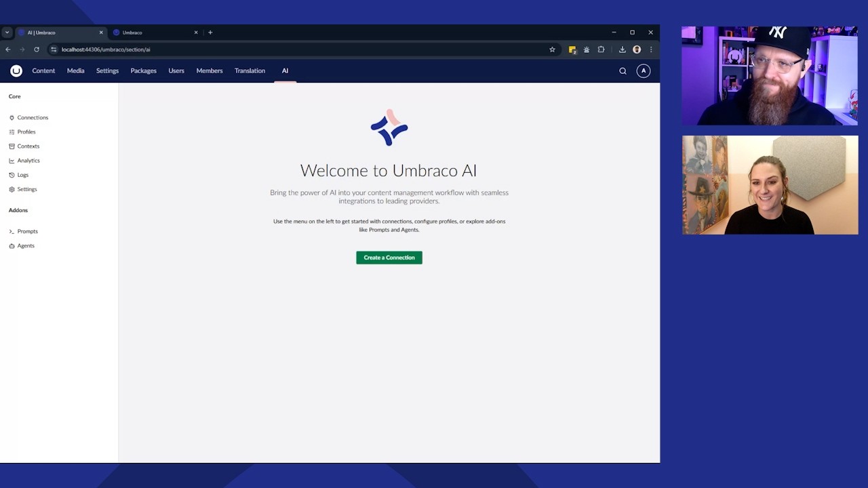The image size is (868, 488).
Task: Open the Media section
Action: click(75, 70)
